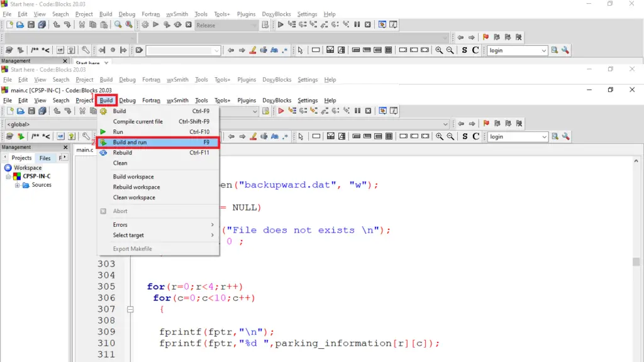Collapse the CPSP-IN-C project node
Viewport: 644px width, 362px height.
click(x=9, y=177)
